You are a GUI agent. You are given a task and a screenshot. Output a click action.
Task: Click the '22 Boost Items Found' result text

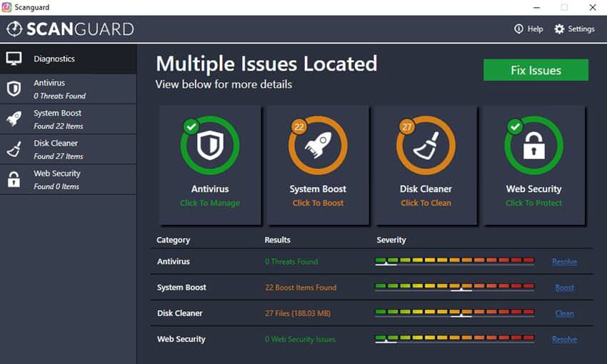click(x=301, y=288)
